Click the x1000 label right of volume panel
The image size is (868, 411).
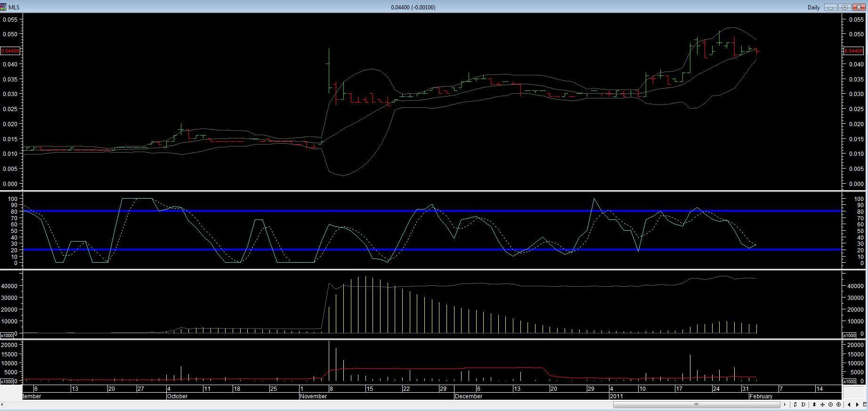click(849, 336)
